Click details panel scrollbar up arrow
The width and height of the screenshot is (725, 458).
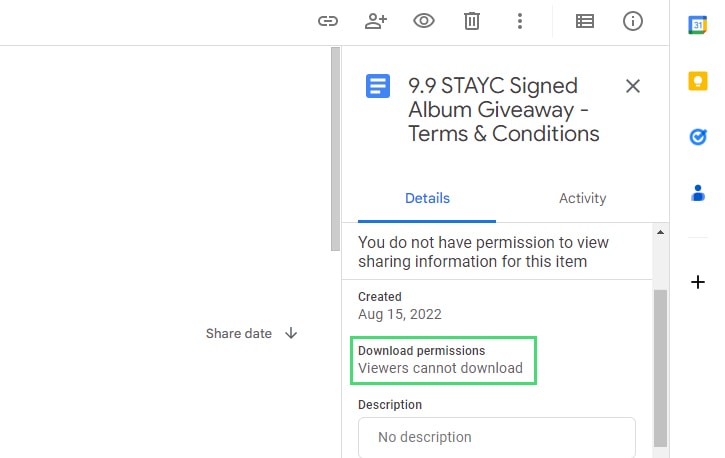click(660, 232)
